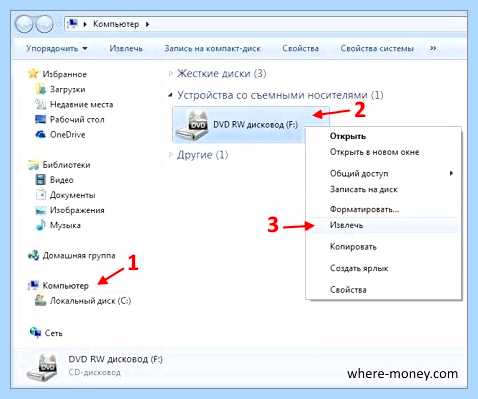The width and height of the screenshot is (478, 399).
Task: Select Локальный диск (C:) in sidebar
Action: [90, 301]
